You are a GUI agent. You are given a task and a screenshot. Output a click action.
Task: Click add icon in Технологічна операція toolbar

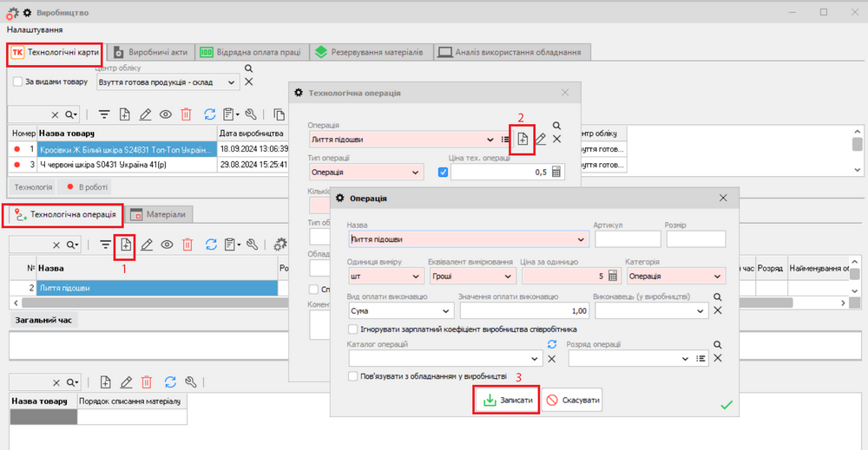(x=125, y=245)
